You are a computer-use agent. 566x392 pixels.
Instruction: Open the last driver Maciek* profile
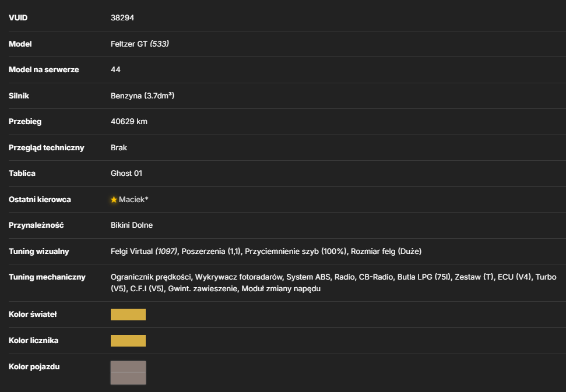point(133,199)
